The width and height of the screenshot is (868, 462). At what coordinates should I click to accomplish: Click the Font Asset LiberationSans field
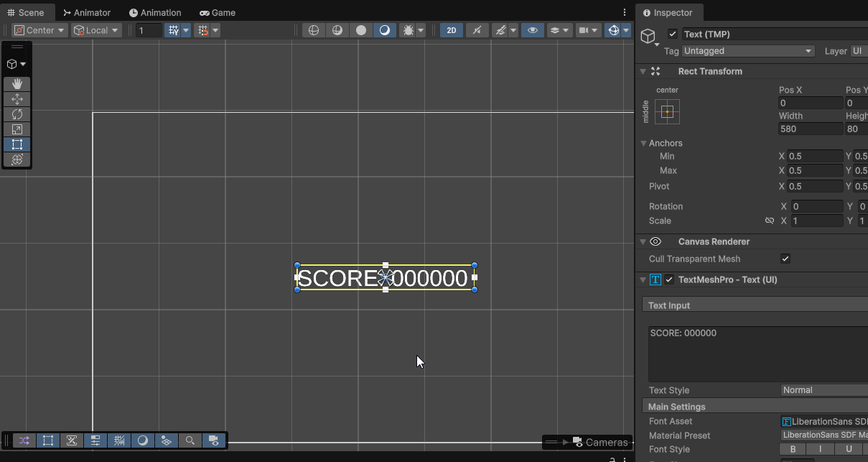tap(824, 421)
